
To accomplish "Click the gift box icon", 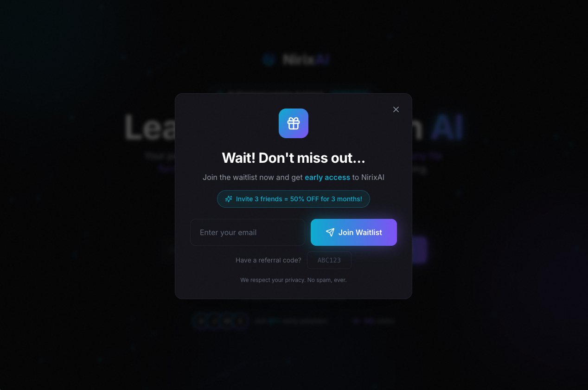I will (x=294, y=123).
